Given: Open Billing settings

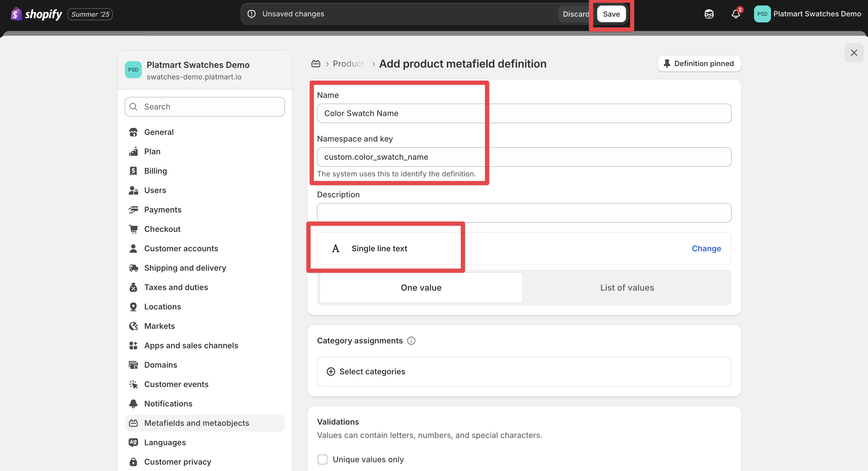Looking at the screenshot, I should (x=205, y=171).
